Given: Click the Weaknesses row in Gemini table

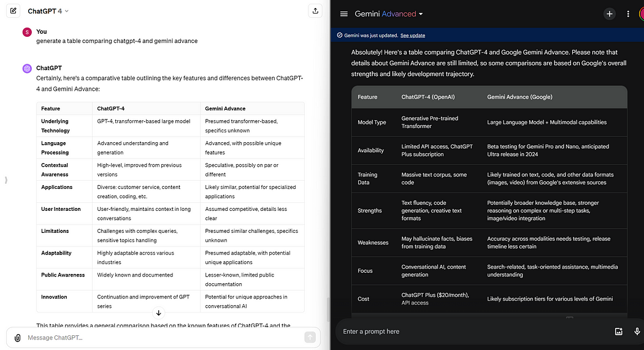Looking at the screenshot, I should [489, 243].
